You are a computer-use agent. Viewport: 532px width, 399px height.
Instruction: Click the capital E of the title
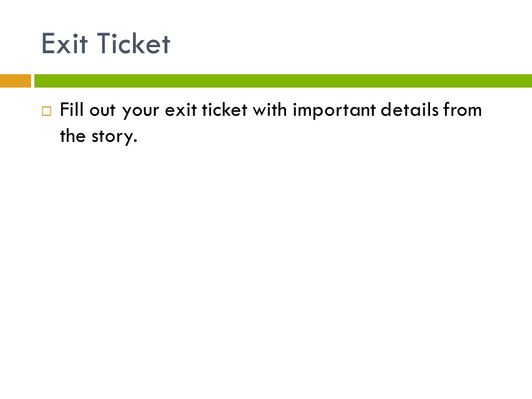49,43
